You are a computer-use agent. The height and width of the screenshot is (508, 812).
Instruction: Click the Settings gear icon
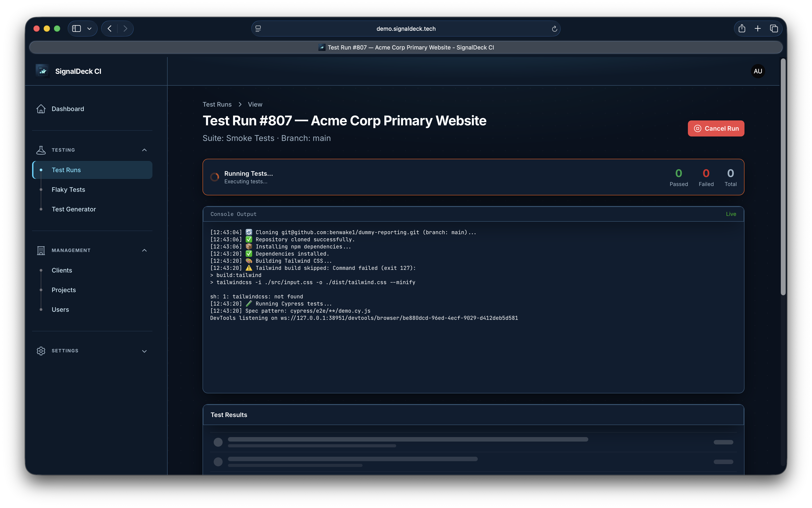41,351
